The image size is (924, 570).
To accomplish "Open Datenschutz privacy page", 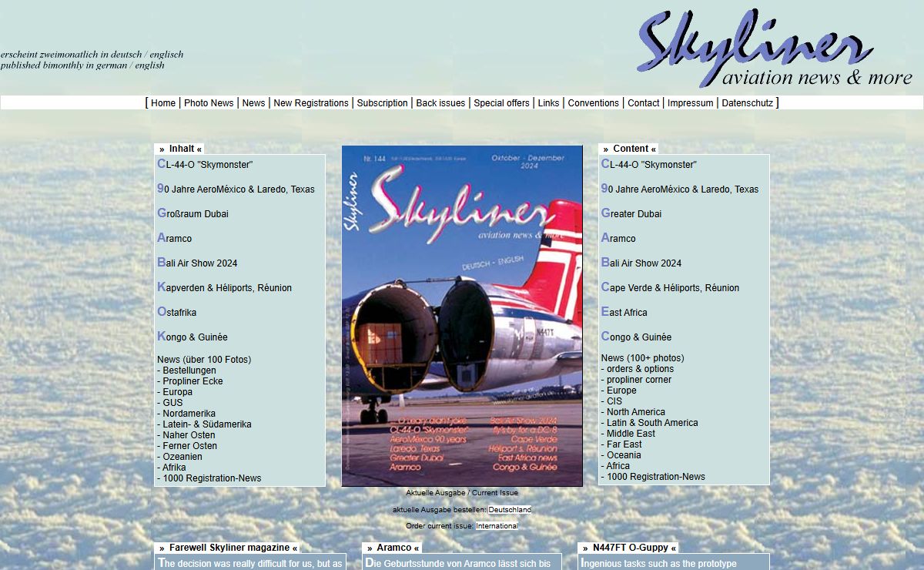I will (747, 103).
